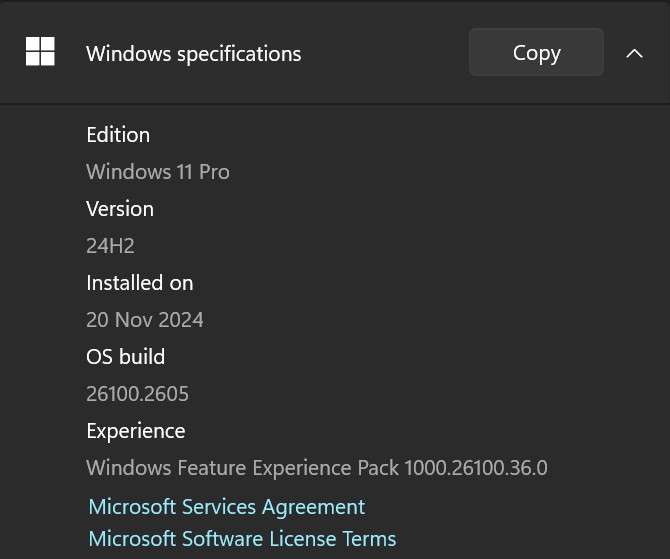The height and width of the screenshot is (559, 670).
Task: Click the "Installed on" label
Action: click(x=139, y=283)
